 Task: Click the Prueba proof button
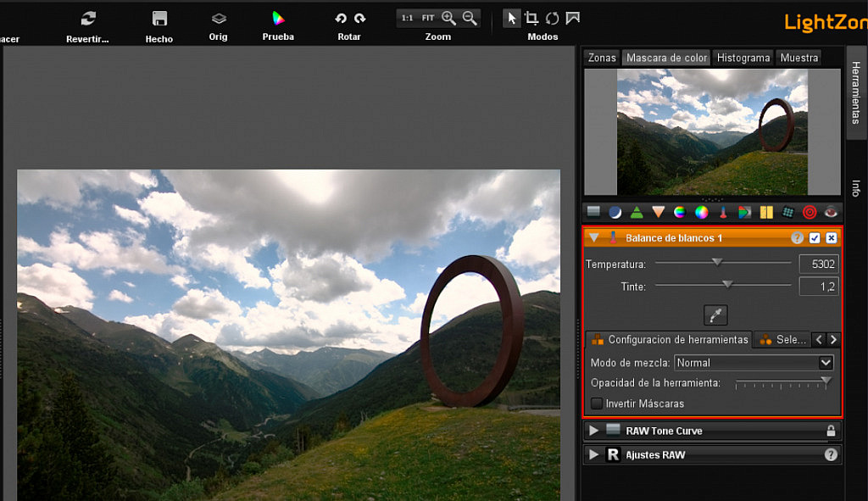click(x=277, y=24)
